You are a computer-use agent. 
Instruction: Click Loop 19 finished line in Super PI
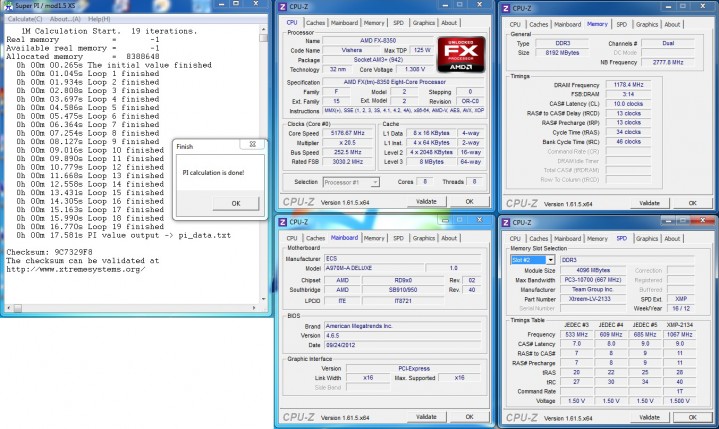(x=88, y=227)
